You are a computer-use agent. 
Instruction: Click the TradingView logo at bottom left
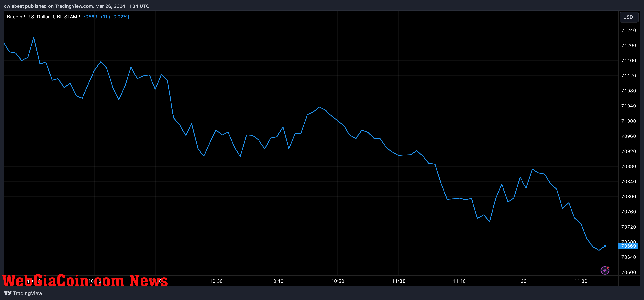[x=23, y=293]
